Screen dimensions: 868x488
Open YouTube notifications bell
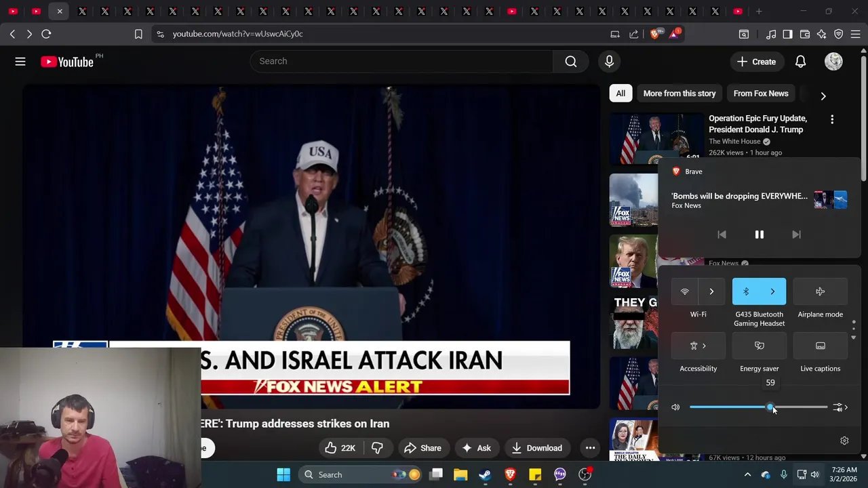click(x=800, y=62)
